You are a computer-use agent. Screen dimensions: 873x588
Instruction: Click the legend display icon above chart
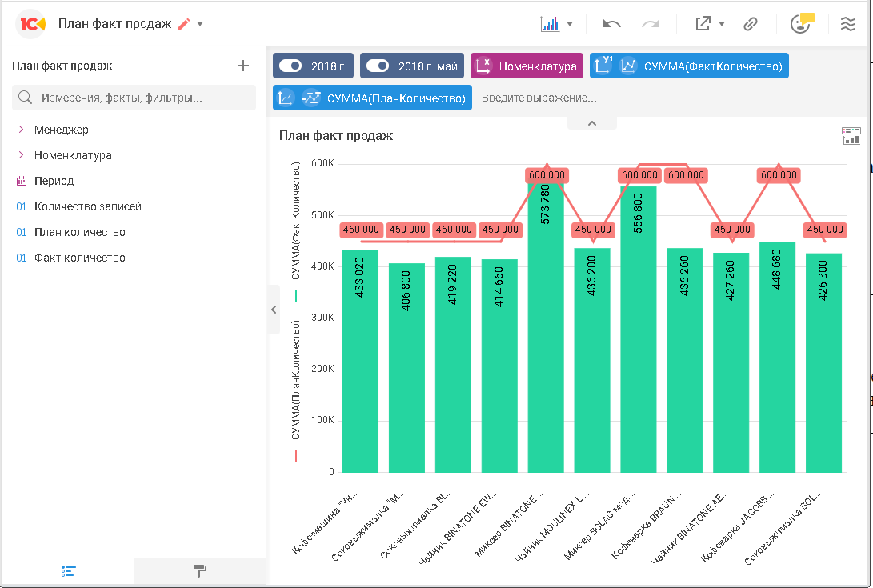[851, 136]
